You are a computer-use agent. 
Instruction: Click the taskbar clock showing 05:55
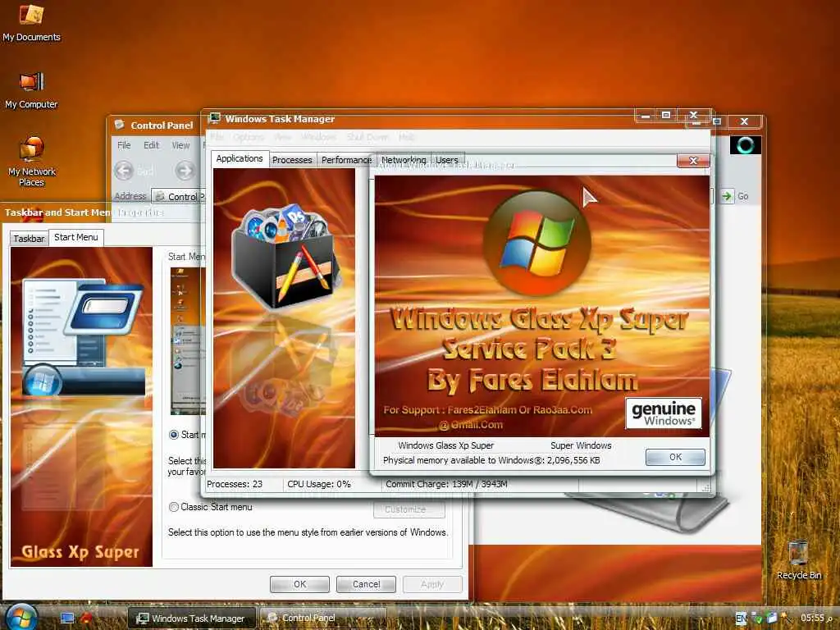point(816,618)
